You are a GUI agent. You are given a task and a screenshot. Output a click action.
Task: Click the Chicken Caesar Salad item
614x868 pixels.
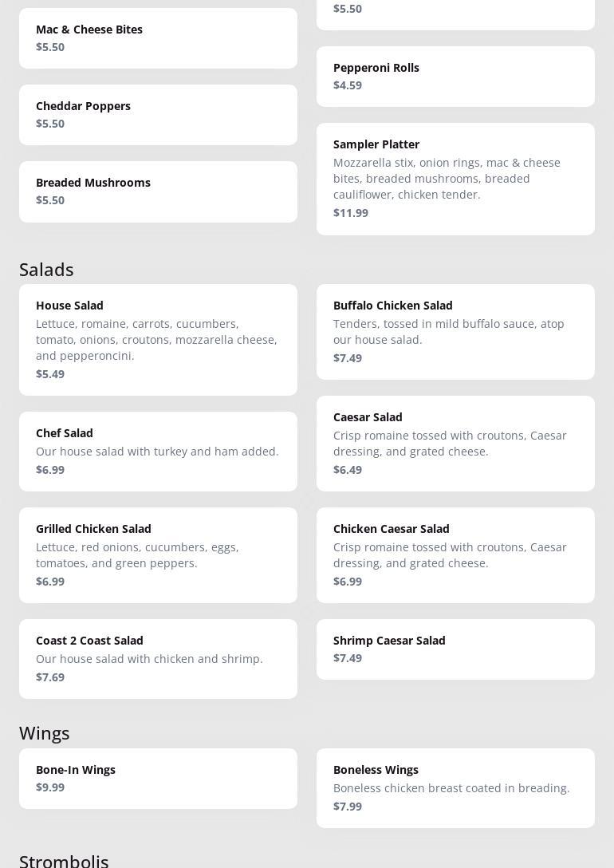click(455, 555)
